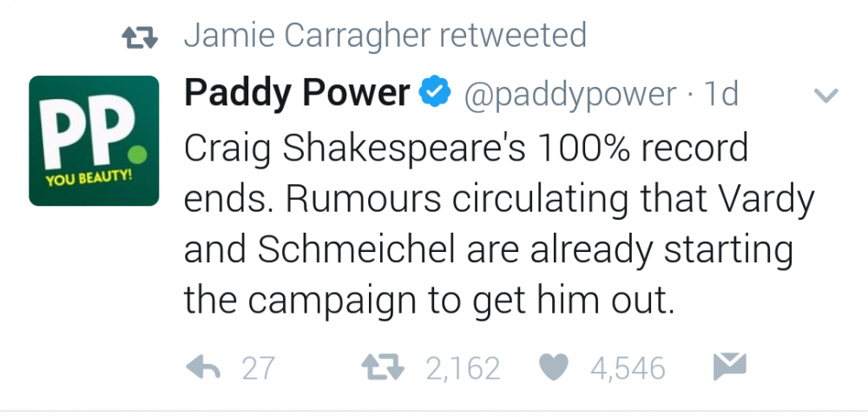View the 27 replies count
Screen dimensions: 868x417
(x=259, y=368)
